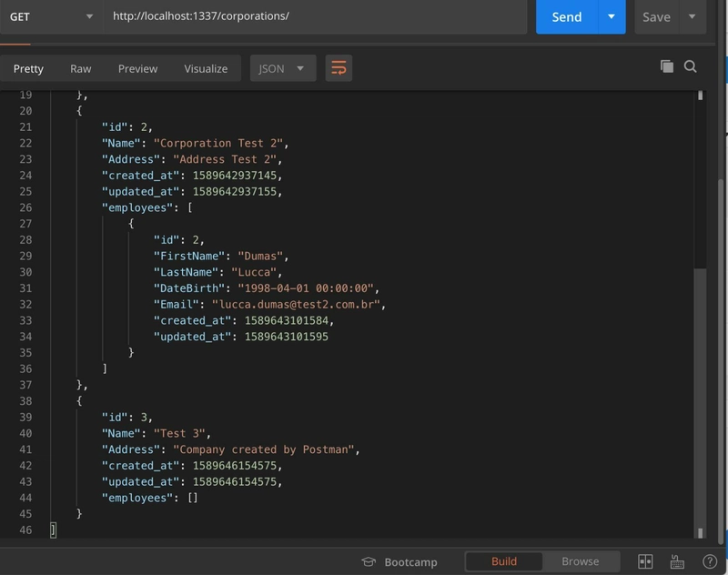The width and height of the screenshot is (728, 575).
Task: Click the "id": 3 line
Action: pyautogui.click(x=126, y=418)
